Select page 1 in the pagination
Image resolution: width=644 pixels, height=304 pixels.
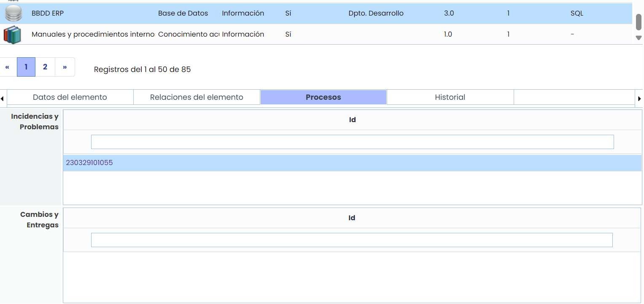26,67
